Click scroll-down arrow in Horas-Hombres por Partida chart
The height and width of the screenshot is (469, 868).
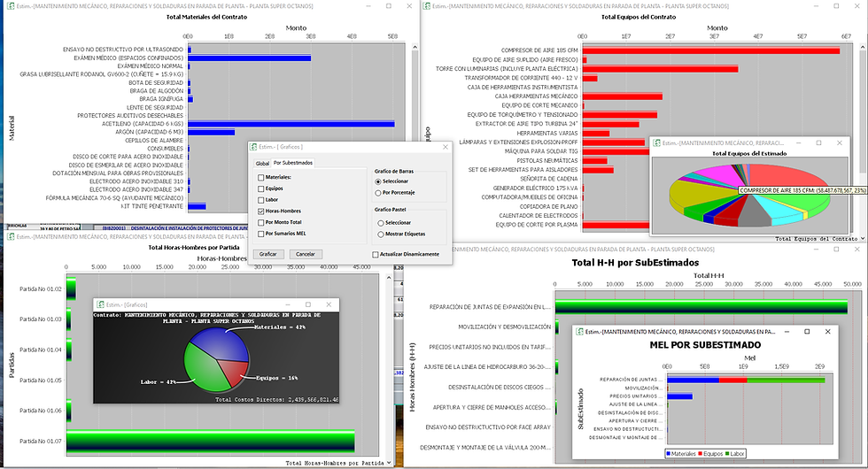click(389, 463)
